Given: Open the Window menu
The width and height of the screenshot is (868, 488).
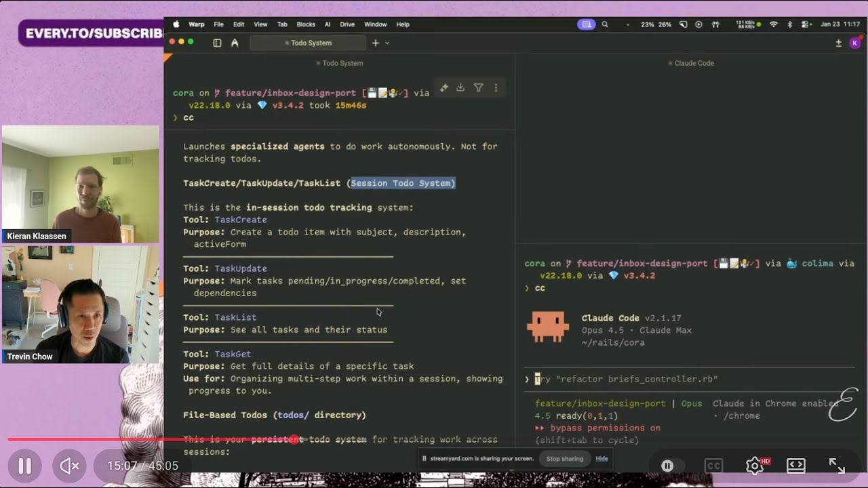Looking at the screenshot, I should tap(376, 24).
